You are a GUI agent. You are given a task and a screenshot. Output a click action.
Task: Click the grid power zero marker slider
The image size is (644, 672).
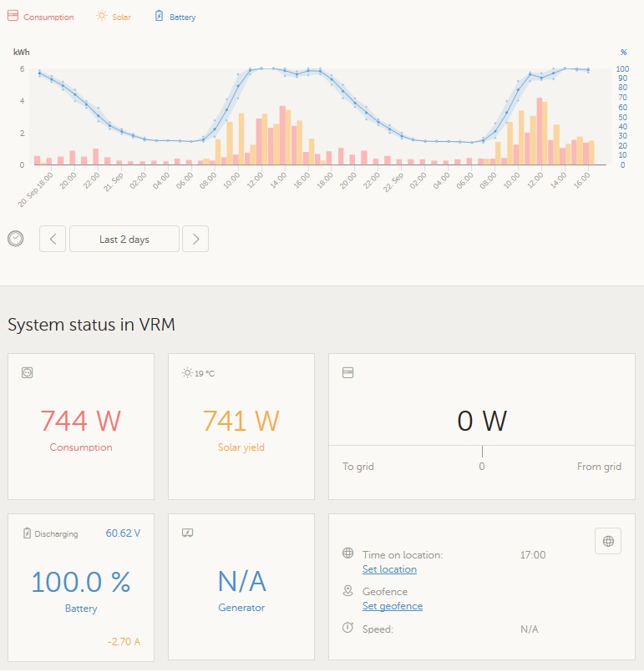482,452
